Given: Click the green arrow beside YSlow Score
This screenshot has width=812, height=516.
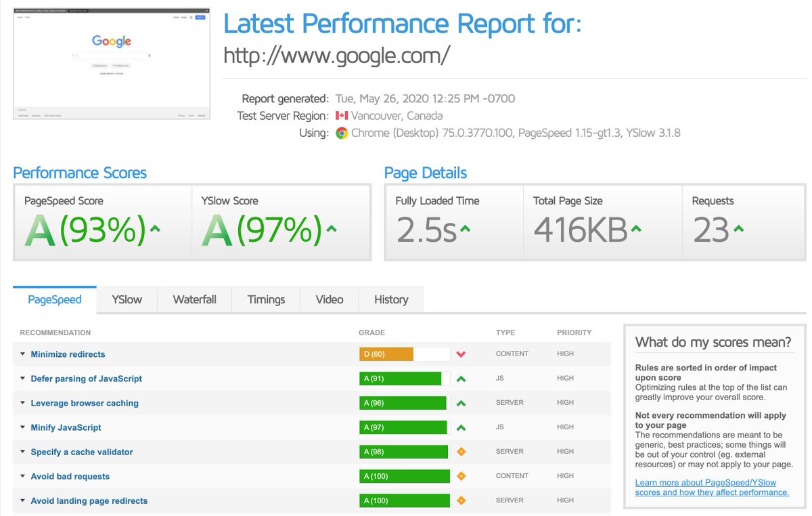Looking at the screenshot, I should click(x=331, y=230).
